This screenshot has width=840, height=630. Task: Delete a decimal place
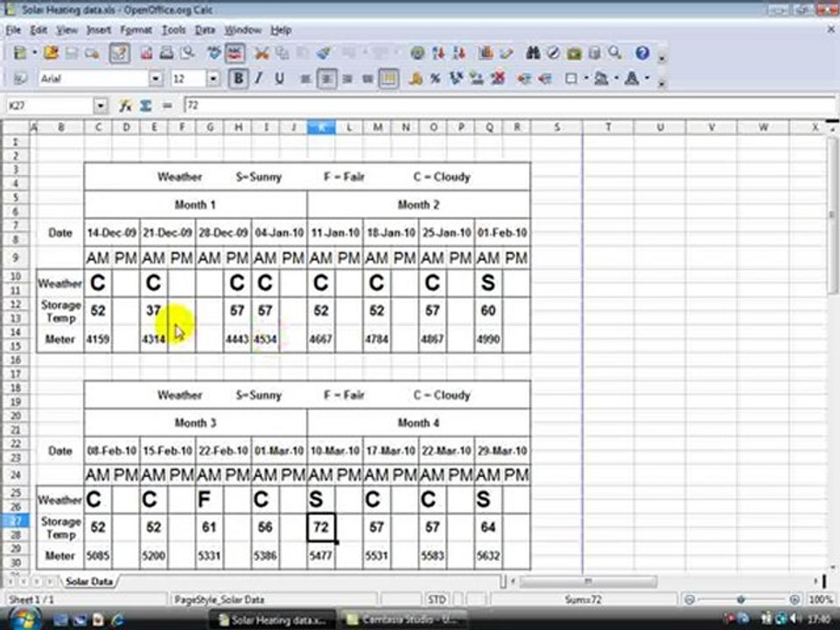[x=498, y=79]
